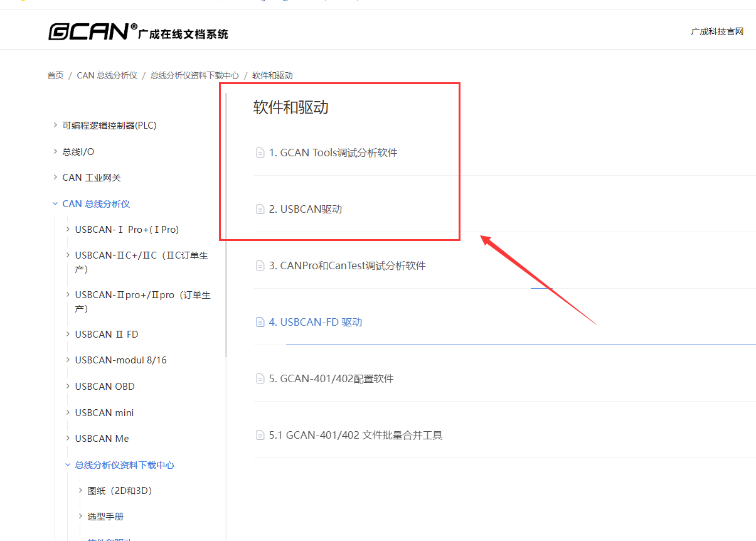Expand the CAN 工业网关 chevron
Screen dimensions: 756x541
pyautogui.click(x=55, y=178)
